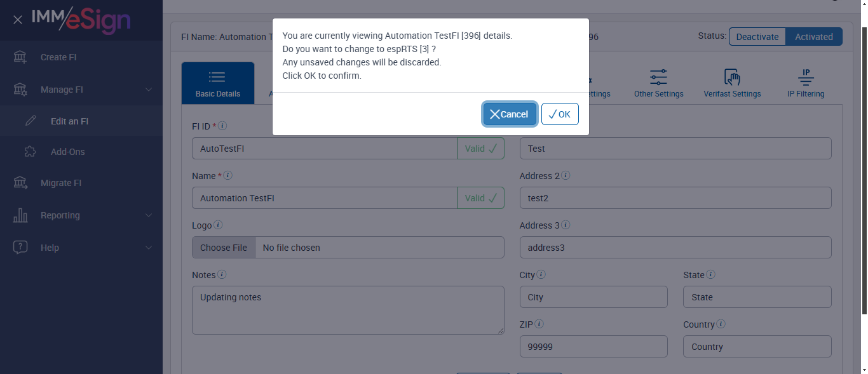Click the Notes text area
The height and width of the screenshot is (374, 868).
(x=348, y=310)
